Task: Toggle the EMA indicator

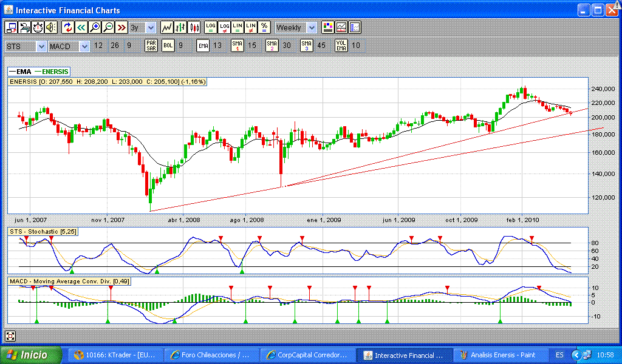Action: (203, 45)
